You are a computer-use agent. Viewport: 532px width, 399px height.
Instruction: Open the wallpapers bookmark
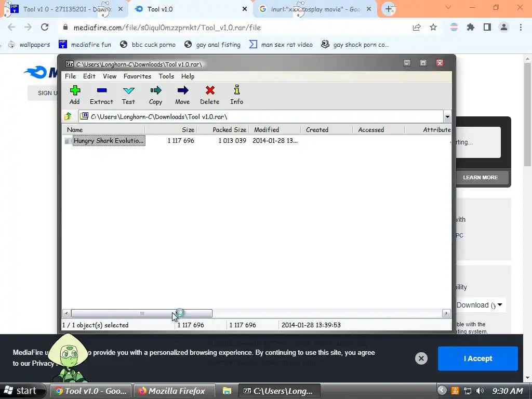point(29,45)
